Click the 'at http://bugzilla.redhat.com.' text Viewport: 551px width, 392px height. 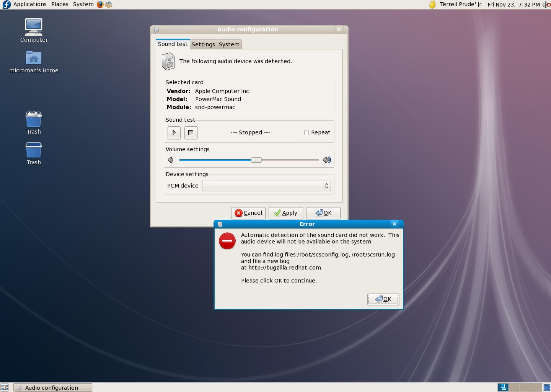coord(282,268)
